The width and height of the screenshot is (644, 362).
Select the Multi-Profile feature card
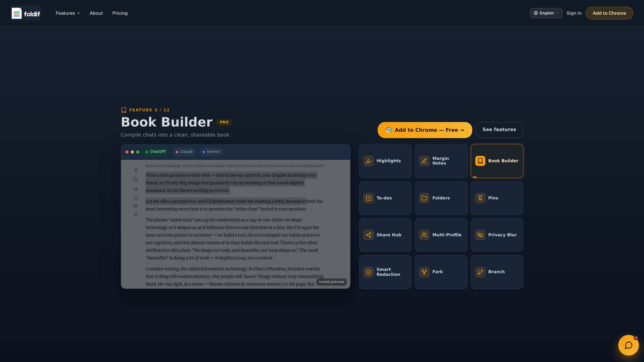pos(441,235)
